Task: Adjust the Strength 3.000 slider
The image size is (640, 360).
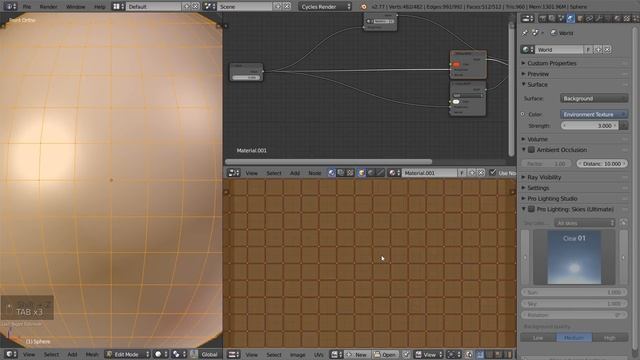Action: tap(590, 126)
